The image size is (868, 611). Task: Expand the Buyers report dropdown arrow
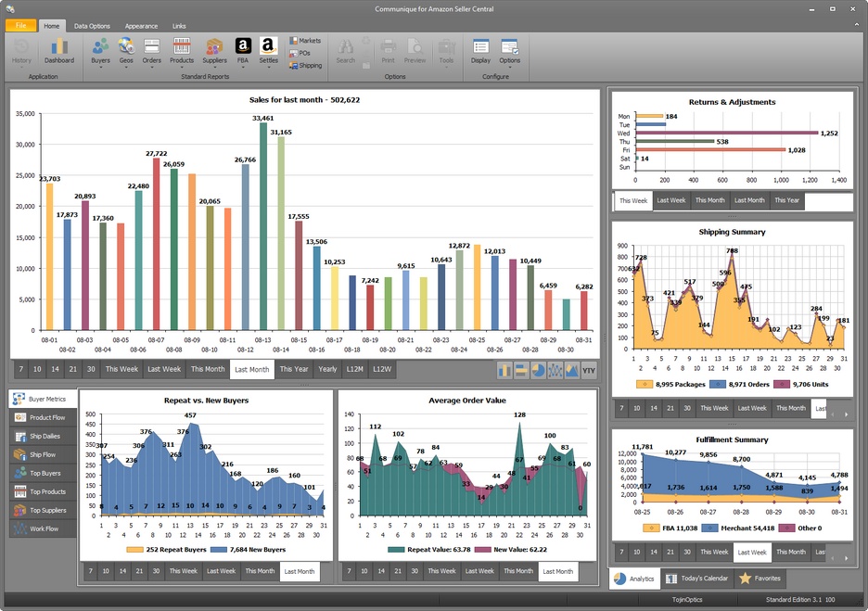coord(100,67)
